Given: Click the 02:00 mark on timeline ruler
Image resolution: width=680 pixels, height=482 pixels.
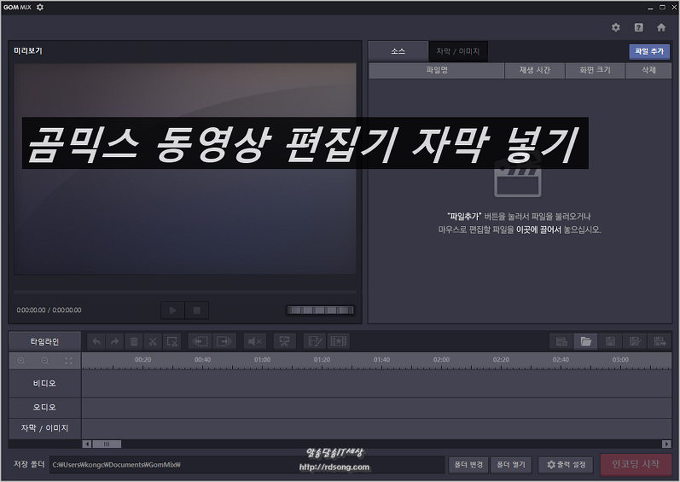Looking at the screenshot, I should (x=441, y=360).
